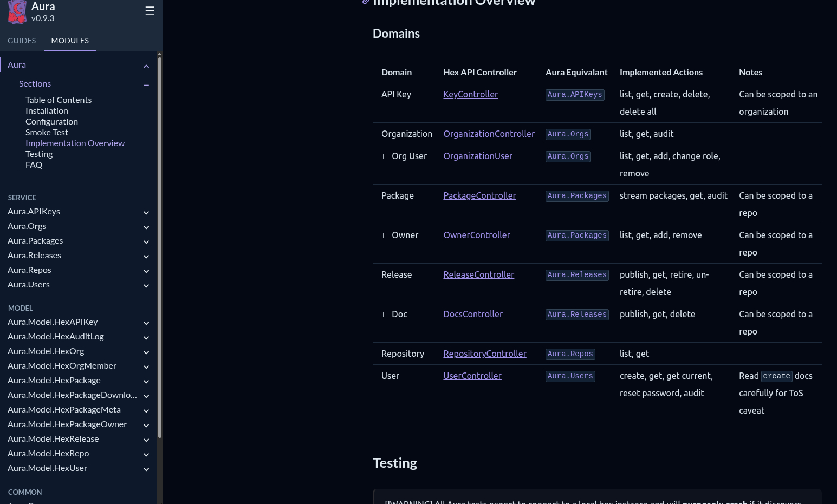The image size is (837, 504).
Task: Go to Smoke Test section
Action: [x=47, y=132]
